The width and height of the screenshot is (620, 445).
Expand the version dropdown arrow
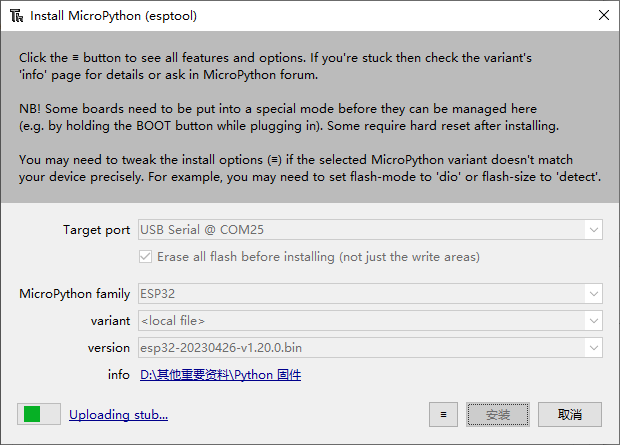coord(593,348)
